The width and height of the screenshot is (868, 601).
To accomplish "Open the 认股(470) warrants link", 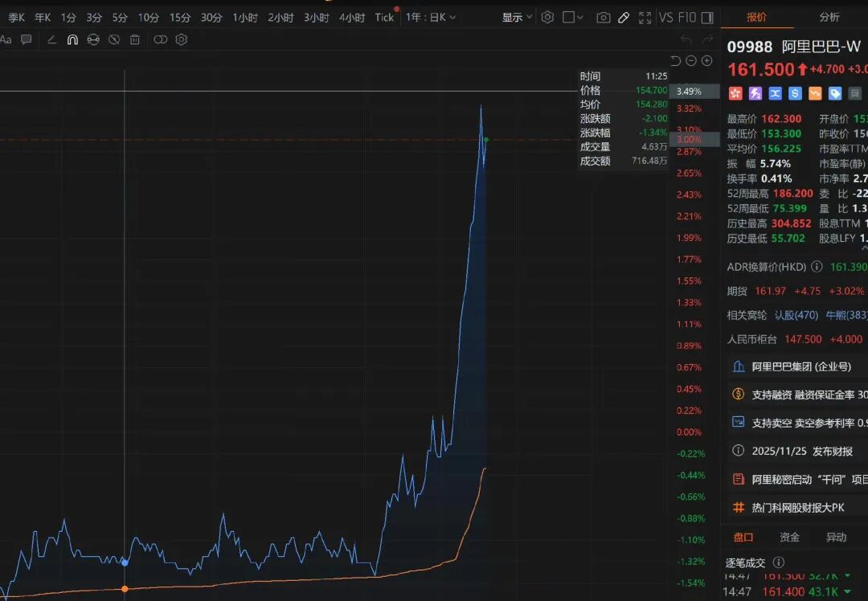I will (796, 315).
